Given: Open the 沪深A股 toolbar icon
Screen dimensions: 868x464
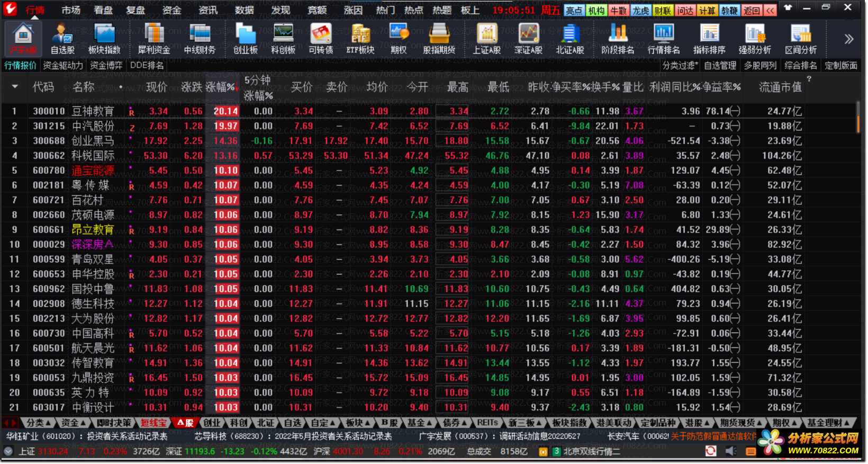Looking at the screenshot, I should point(23,39).
